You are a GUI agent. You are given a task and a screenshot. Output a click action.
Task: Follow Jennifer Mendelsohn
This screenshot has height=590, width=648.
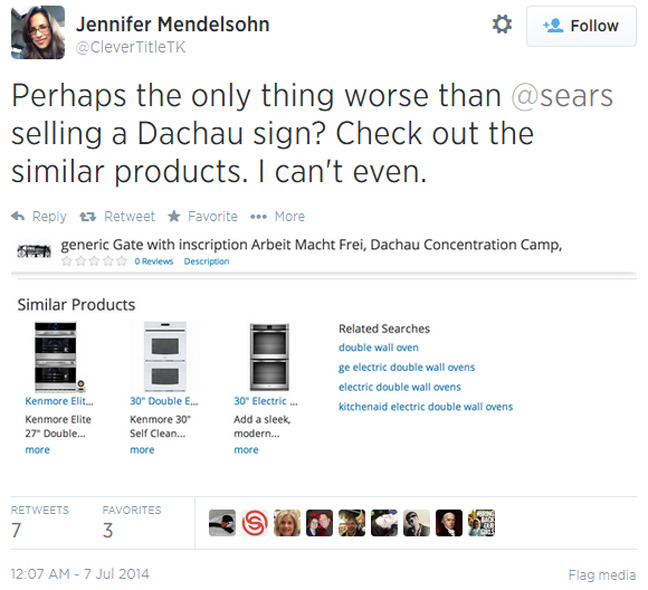pos(581,26)
